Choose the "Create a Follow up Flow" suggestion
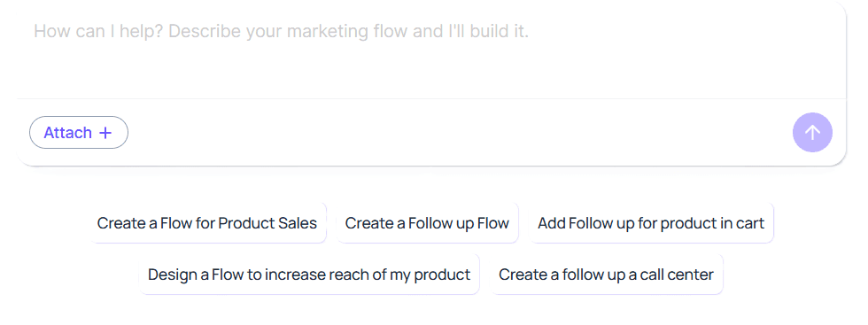 427,223
